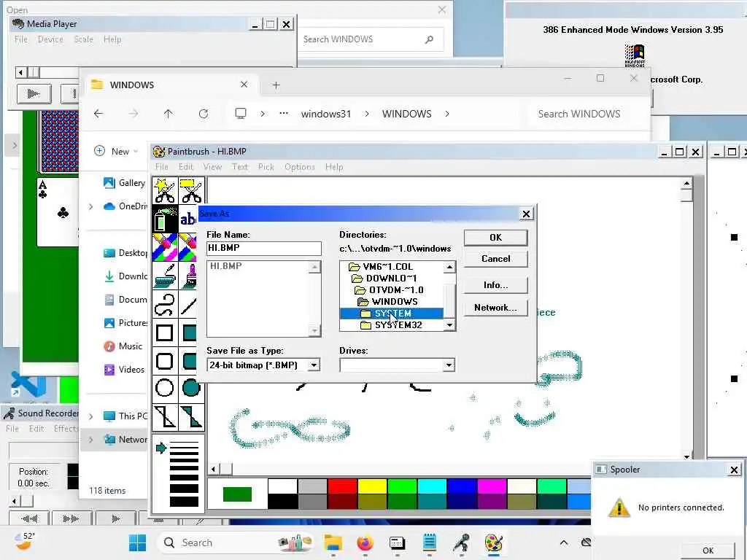Click the Media Player play button
This screenshot has width=747, height=560.
pos(34,94)
